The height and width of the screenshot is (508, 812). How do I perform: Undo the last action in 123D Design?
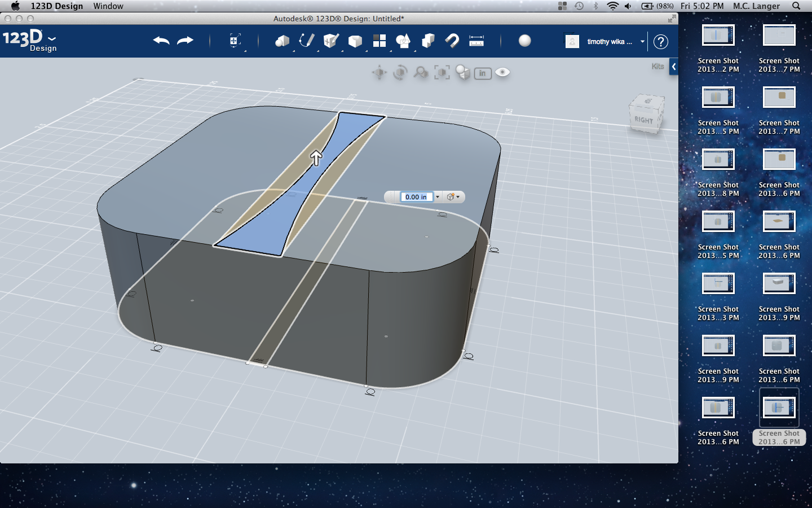[161, 41]
